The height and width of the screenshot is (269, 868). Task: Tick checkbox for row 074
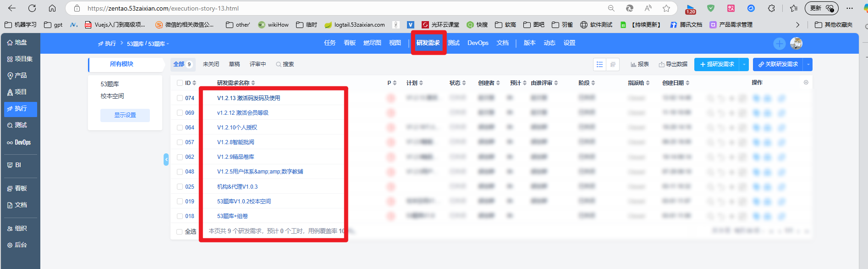[180, 98]
